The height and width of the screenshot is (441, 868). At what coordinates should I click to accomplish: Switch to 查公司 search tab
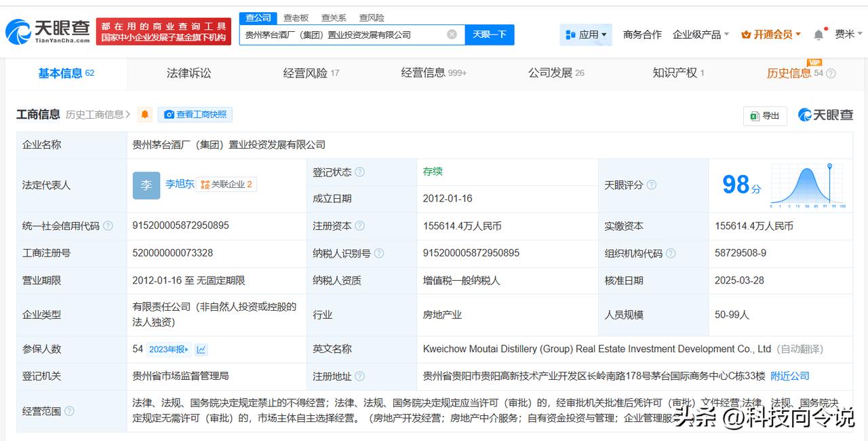258,18
